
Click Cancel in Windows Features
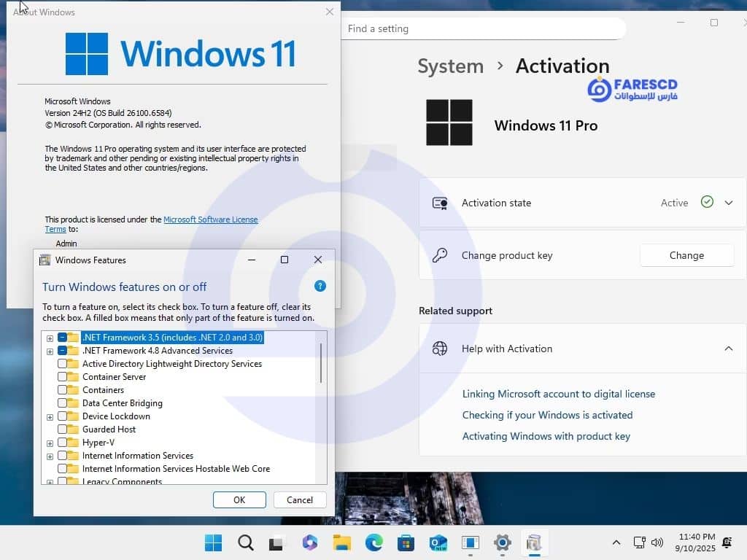pyautogui.click(x=300, y=499)
